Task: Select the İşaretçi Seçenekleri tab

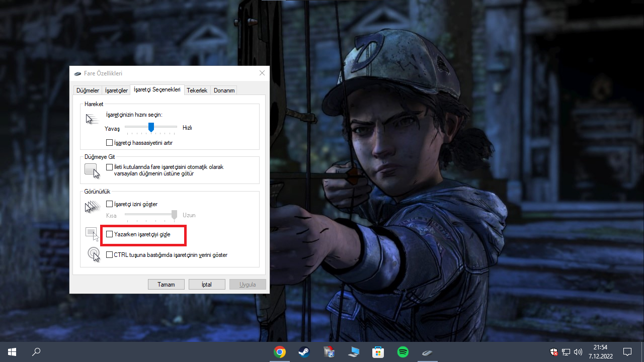Action: pos(157,89)
